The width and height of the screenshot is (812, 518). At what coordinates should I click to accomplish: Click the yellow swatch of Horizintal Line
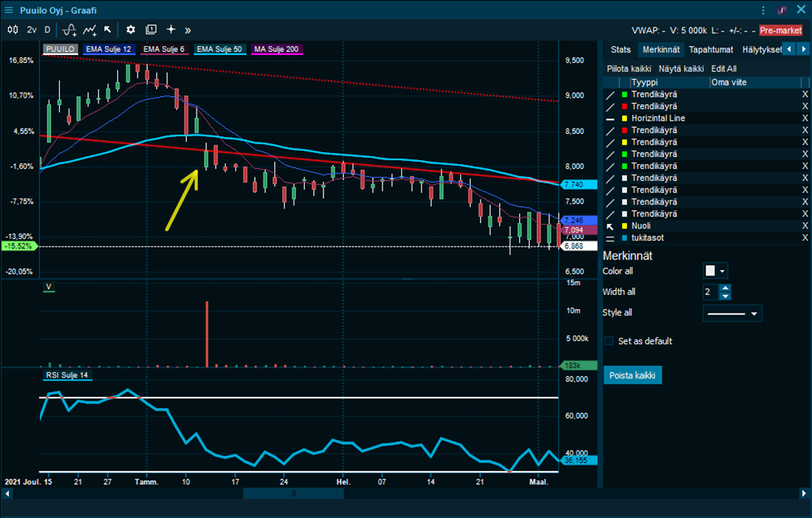(x=624, y=119)
